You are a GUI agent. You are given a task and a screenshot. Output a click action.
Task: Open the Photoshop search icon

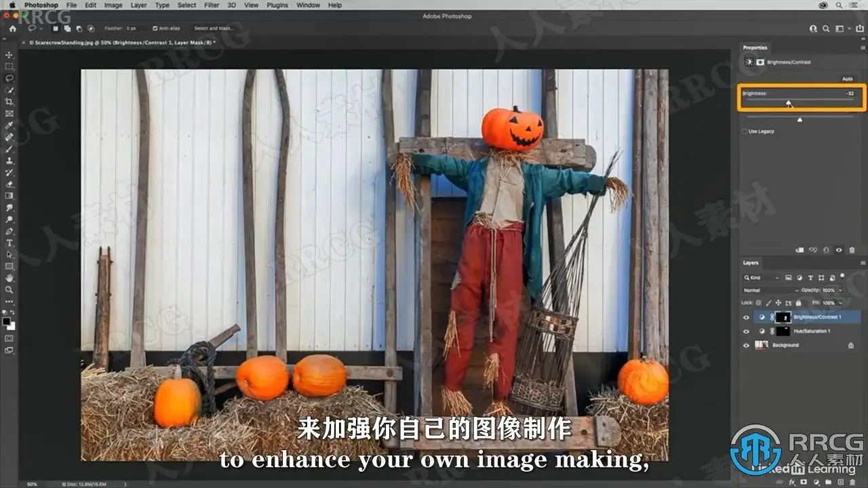point(826,28)
